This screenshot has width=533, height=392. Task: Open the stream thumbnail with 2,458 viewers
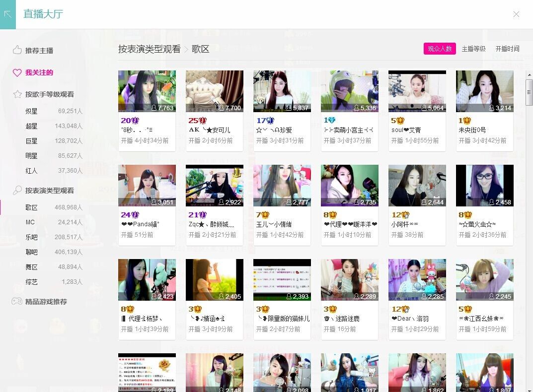[x=485, y=186]
